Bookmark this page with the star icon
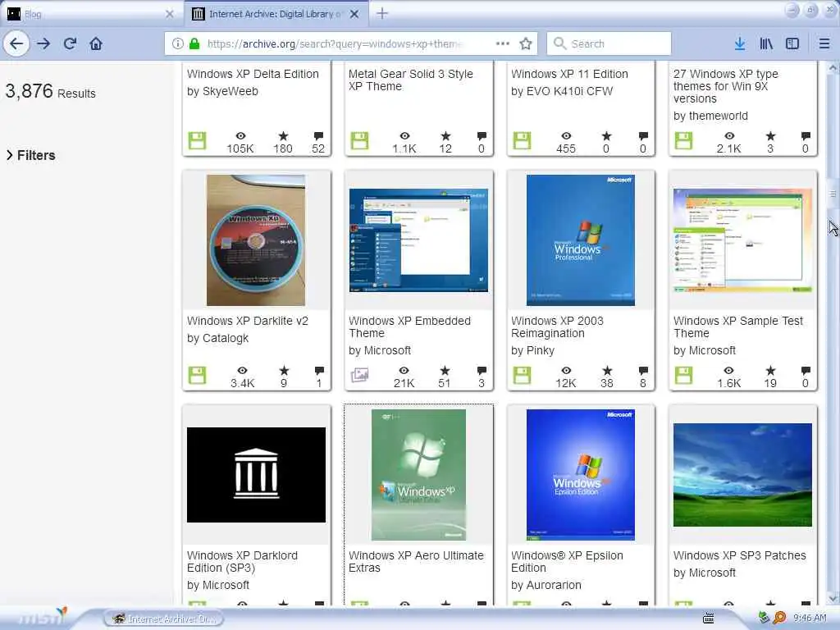Screen dimensions: 840x630 (526, 43)
